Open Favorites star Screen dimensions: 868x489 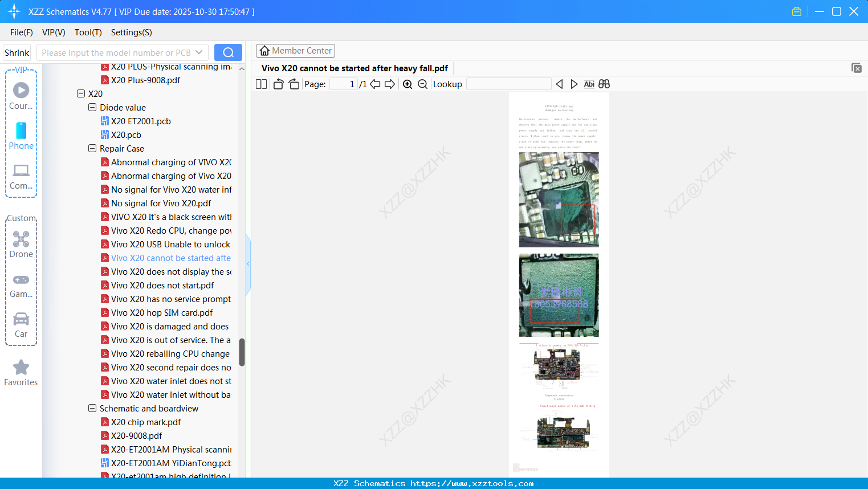pos(21,373)
